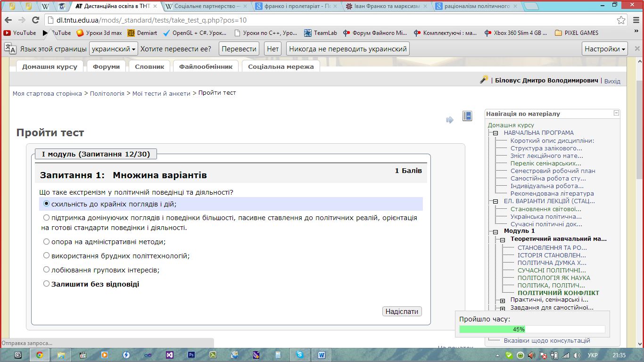Viewport: 644px width, 362px height.
Task: Select Залишити без відповіді option
Action: (46, 284)
